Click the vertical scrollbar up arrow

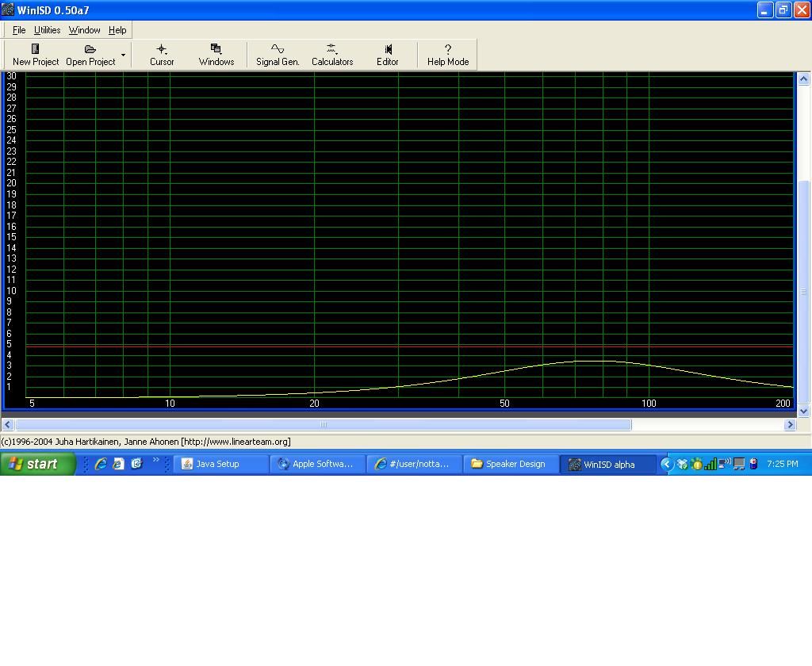point(803,78)
